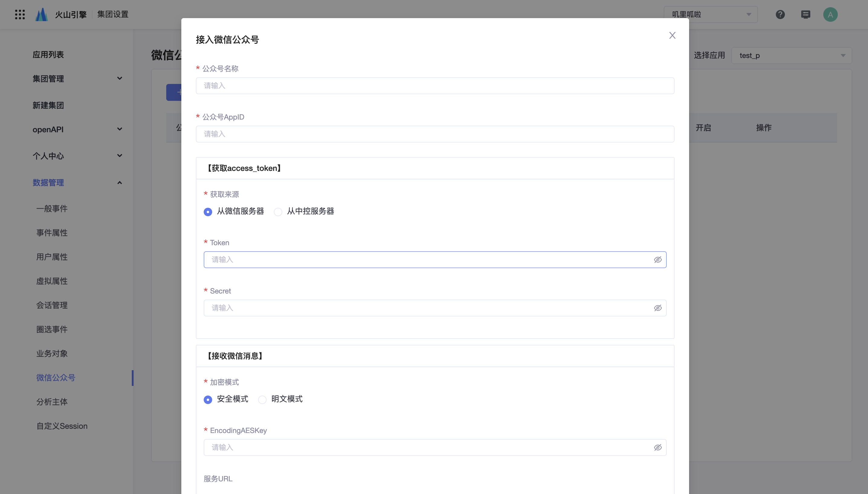
Task: Toggle visibility of the EncodingAESKey field
Action: (x=658, y=447)
